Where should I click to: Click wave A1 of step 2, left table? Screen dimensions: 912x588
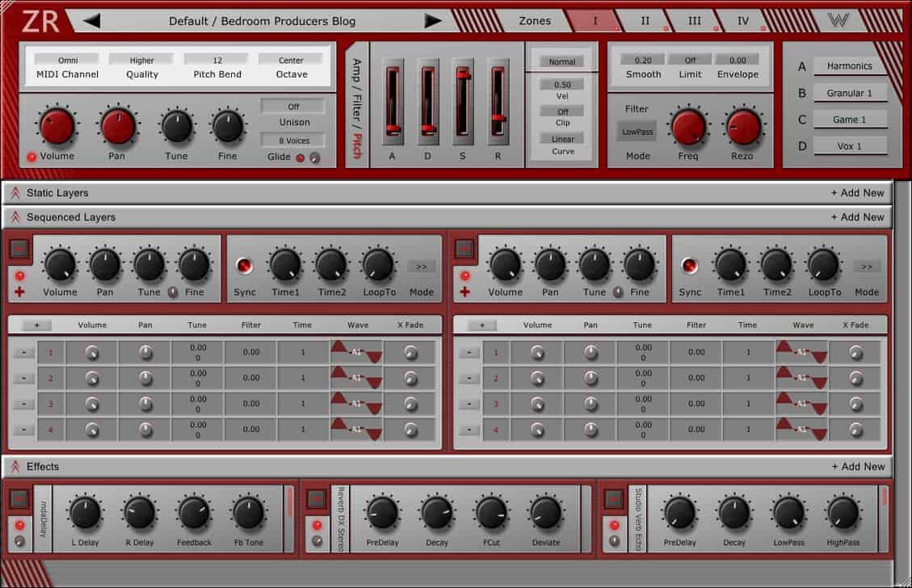[356, 378]
